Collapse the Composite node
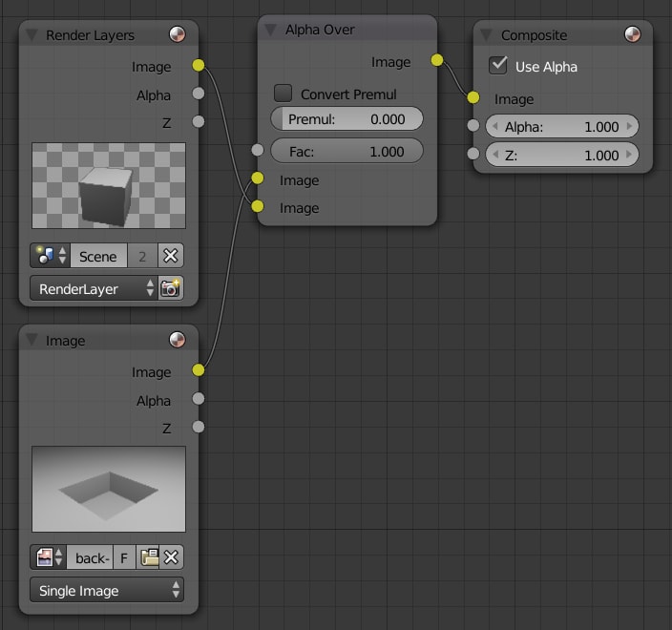The height and width of the screenshot is (630, 672). coord(486,34)
